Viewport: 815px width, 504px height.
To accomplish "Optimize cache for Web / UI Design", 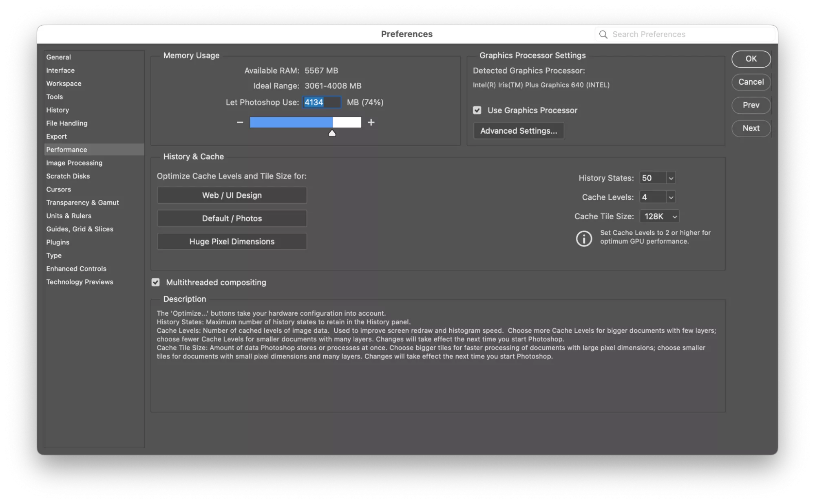I will pyautogui.click(x=232, y=195).
